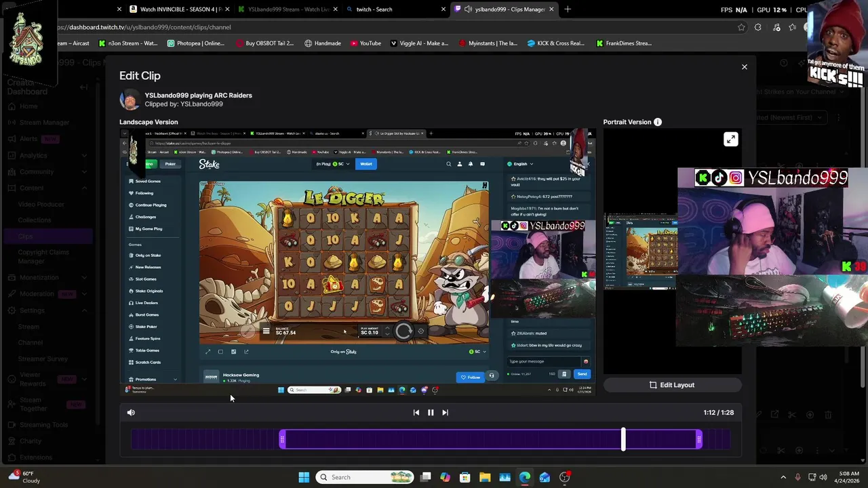This screenshot has width=868, height=488.
Task: Skip to clip end with next button
Action: [445, 412]
